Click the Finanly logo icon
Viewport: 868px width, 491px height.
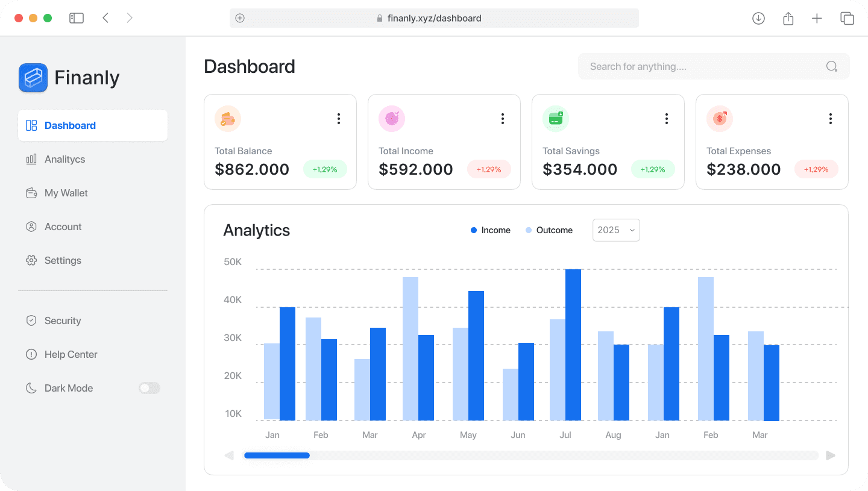point(33,78)
